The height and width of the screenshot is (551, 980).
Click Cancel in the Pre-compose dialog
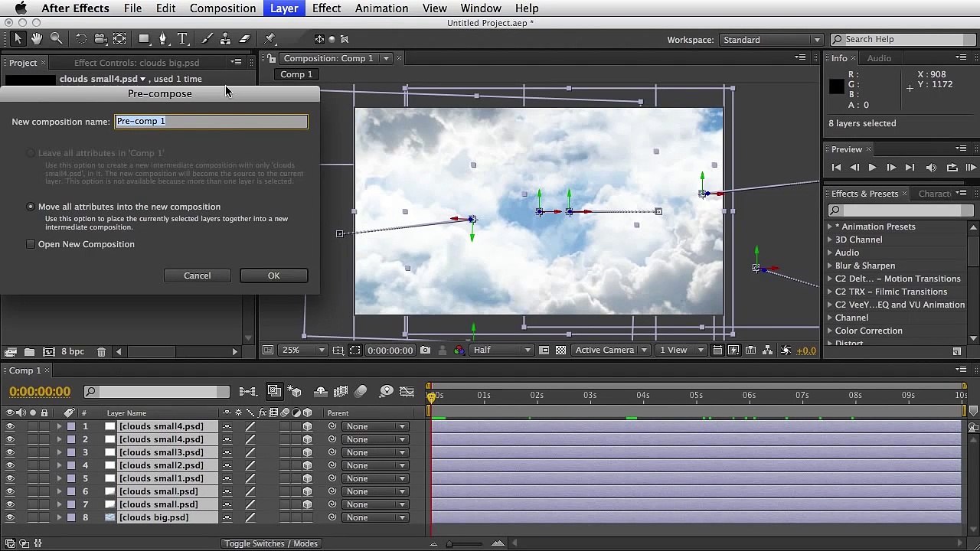tap(197, 275)
